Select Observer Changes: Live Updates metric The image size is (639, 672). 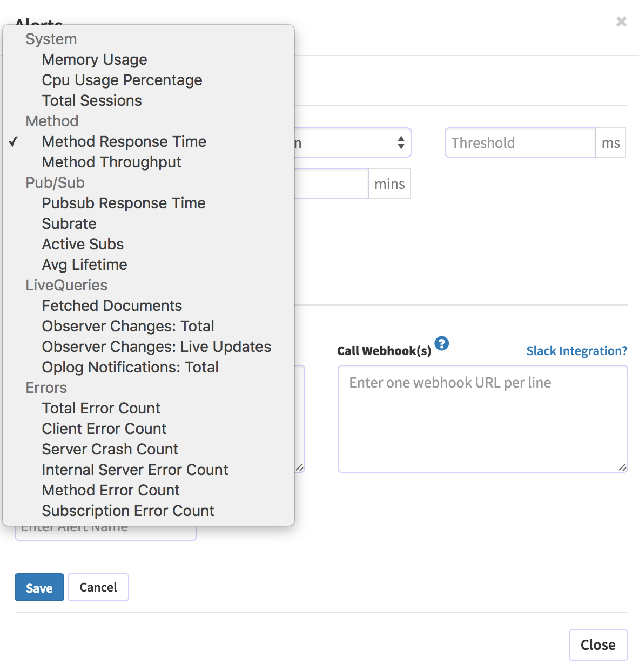click(x=156, y=347)
